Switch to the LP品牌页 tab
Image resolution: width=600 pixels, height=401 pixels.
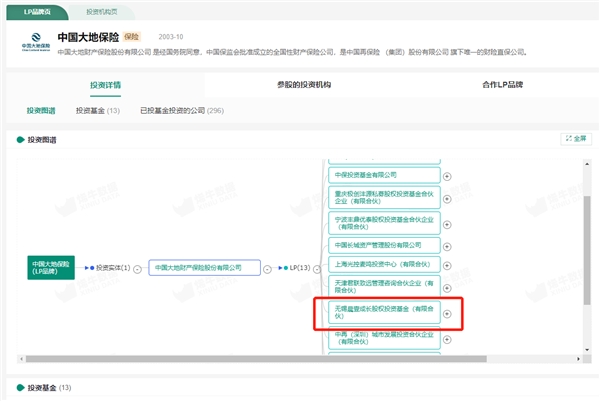coord(37,12)
